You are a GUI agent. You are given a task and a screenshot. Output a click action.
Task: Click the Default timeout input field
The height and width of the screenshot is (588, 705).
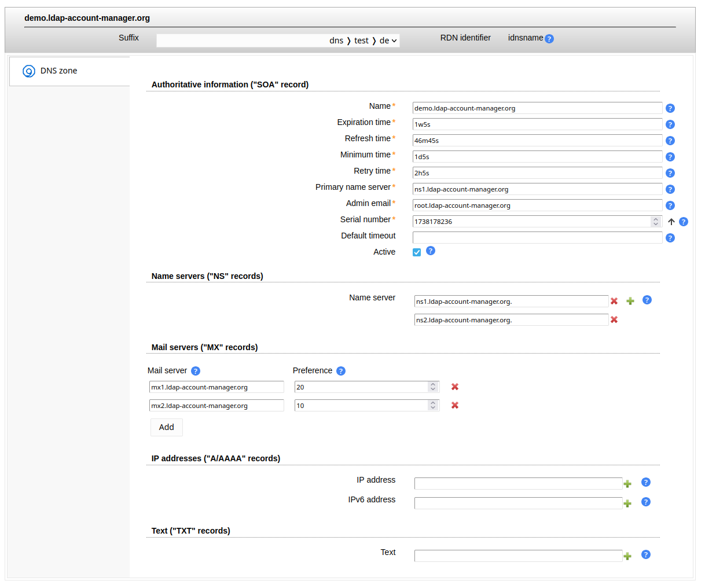pos(537,238)
